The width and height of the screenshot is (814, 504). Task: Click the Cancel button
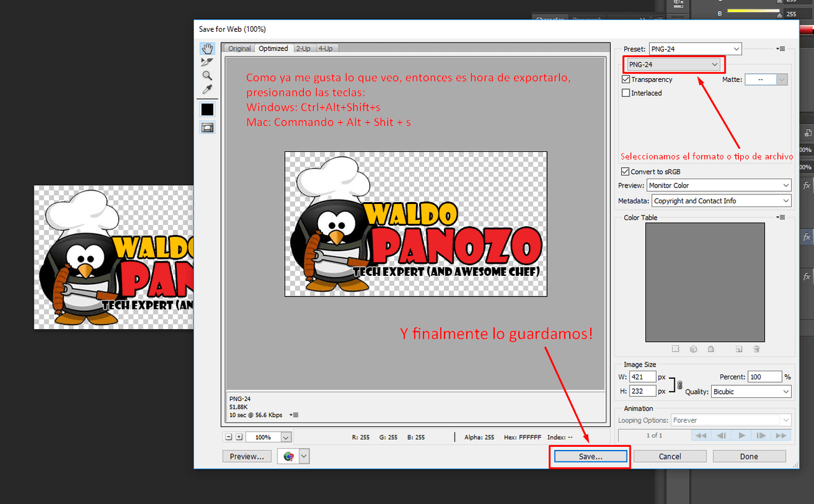point(670,456)
